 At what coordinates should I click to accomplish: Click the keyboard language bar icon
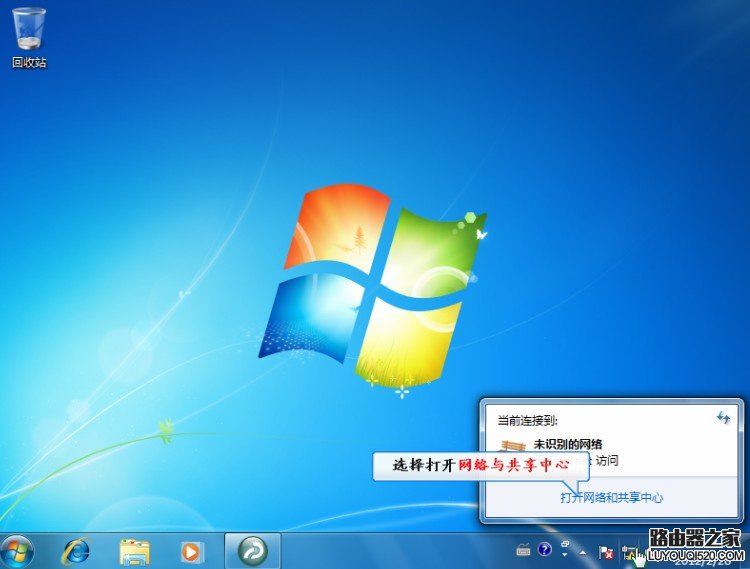coord(523,550)
